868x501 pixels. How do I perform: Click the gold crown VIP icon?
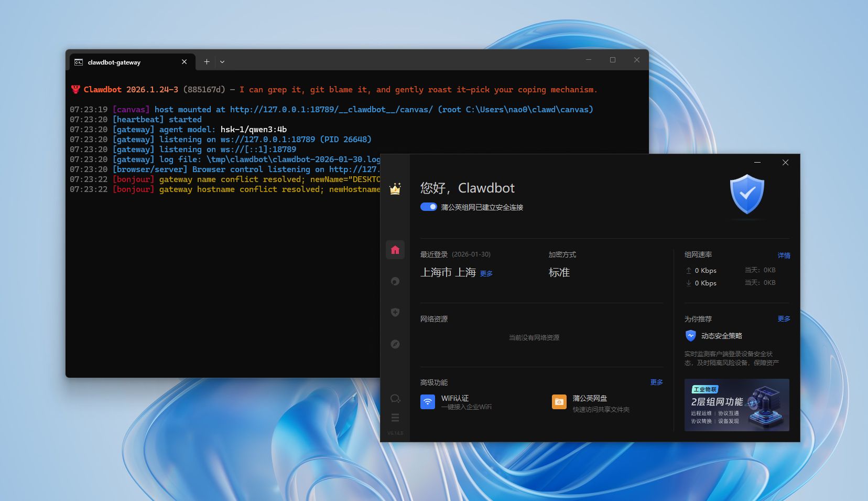(x=395, y=189)
